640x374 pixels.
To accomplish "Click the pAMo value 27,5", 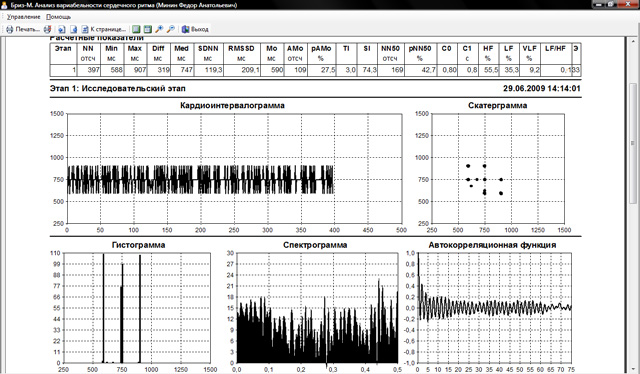I will pos(328,70).
